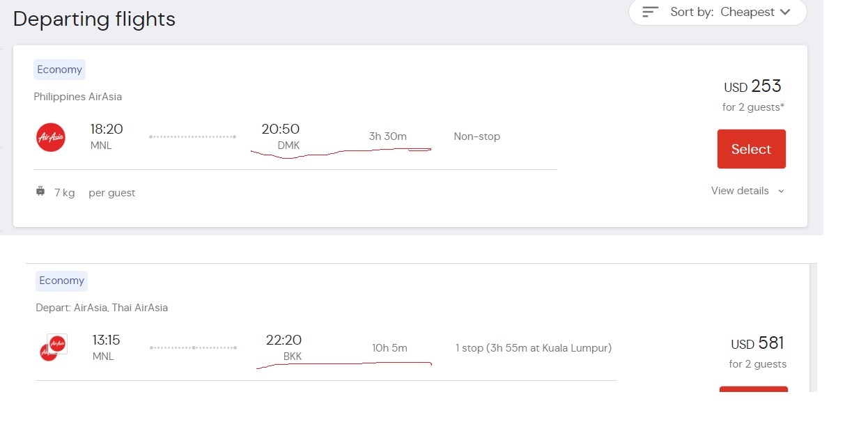Click the 18:20 MNL departure time
Image resolution: width=868 pixels, height=424 pixels.
[x=107, y=136]
